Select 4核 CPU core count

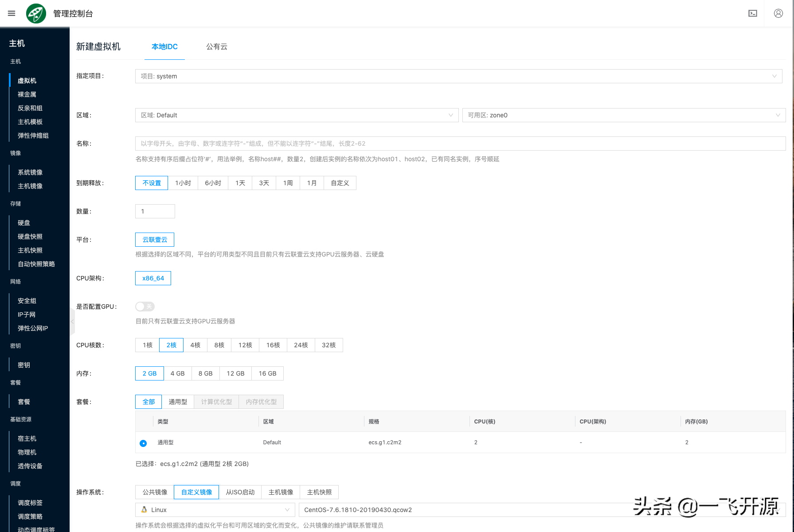point(196,345)
